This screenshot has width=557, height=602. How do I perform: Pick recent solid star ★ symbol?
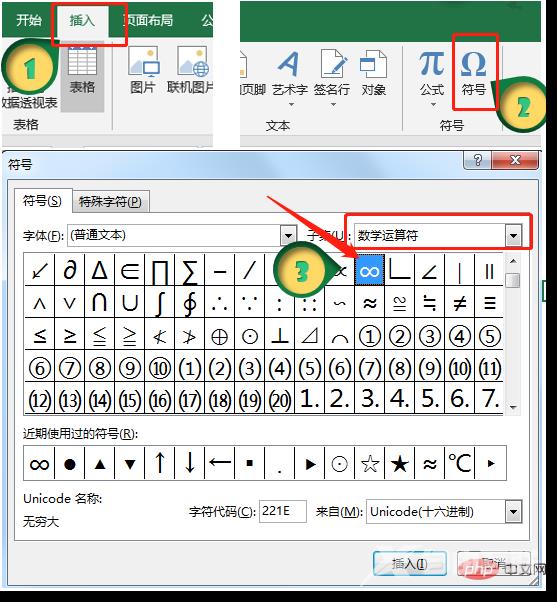click(x=400, y=464)
